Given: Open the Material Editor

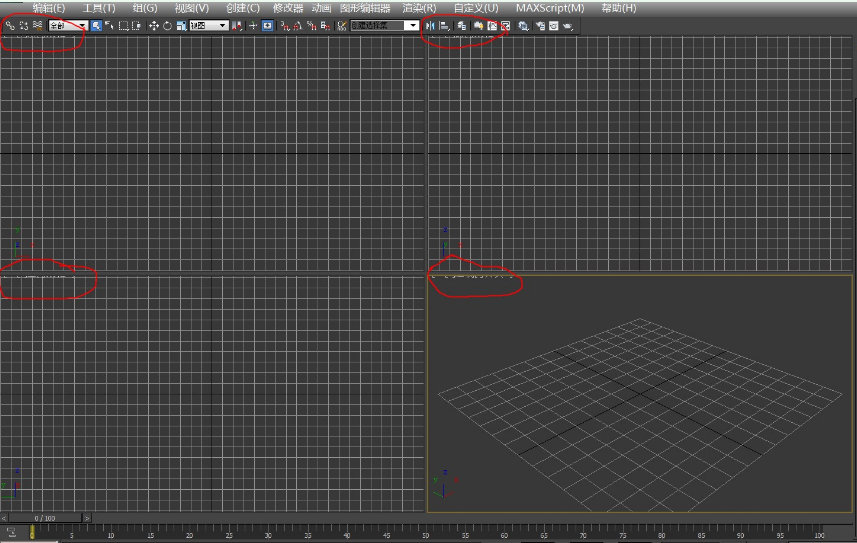Looking at the screenshot, I should click(523, 26).
